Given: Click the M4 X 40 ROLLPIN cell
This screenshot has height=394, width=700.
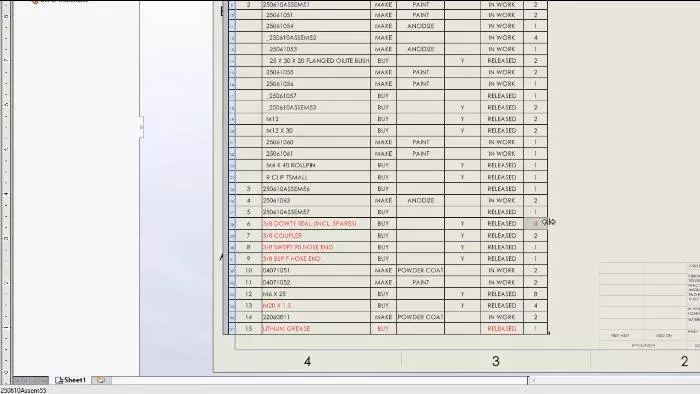Looking at the screenshot, I should (316, 165).
